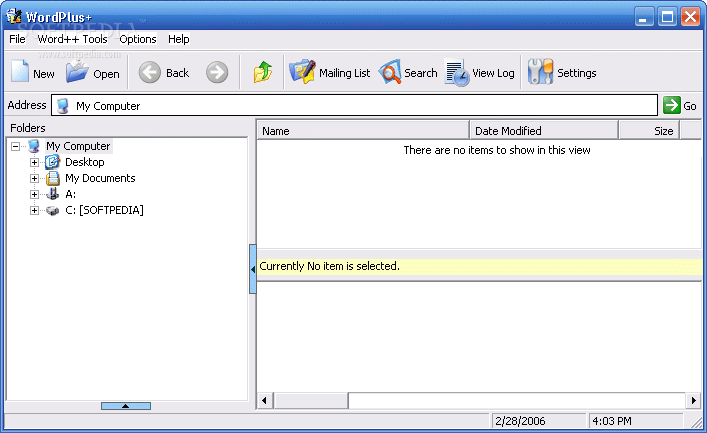Collapse the My Computer tree node
Viewport: 707px width, 433px height.
pyautogui.click(x=15, y=146)
